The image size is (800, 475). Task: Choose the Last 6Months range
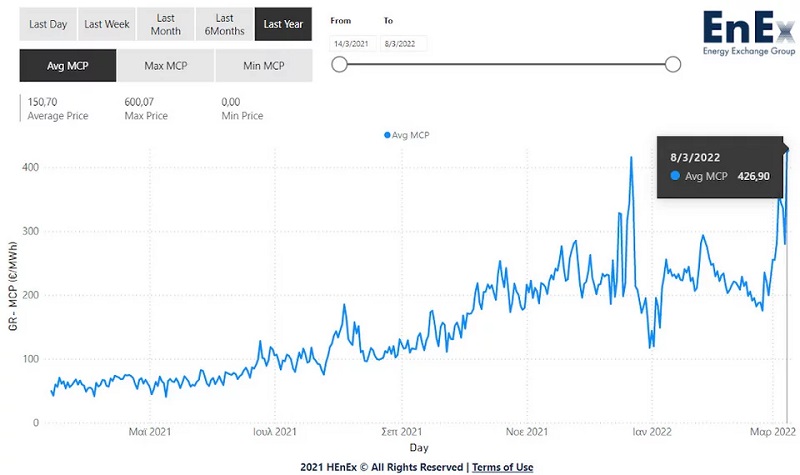pyautogui.click(x=224, y=24)
